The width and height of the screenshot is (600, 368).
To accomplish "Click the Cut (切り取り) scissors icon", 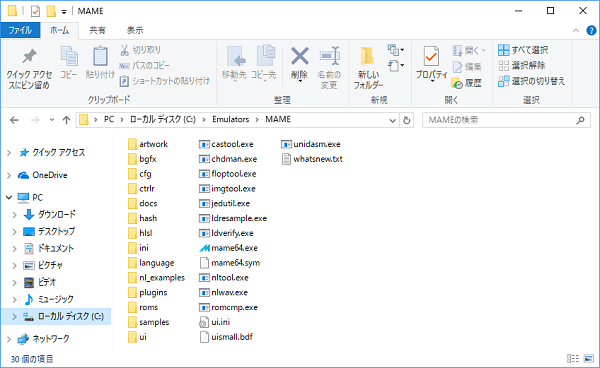I will [125, 50].
